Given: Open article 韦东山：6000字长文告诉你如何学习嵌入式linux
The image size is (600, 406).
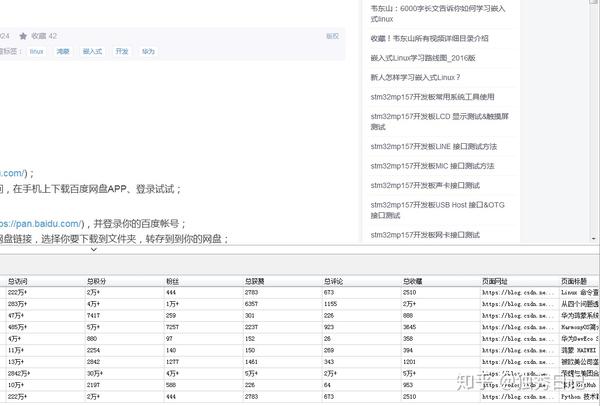Looking at the screenshot, I should [x=438, y=13].
